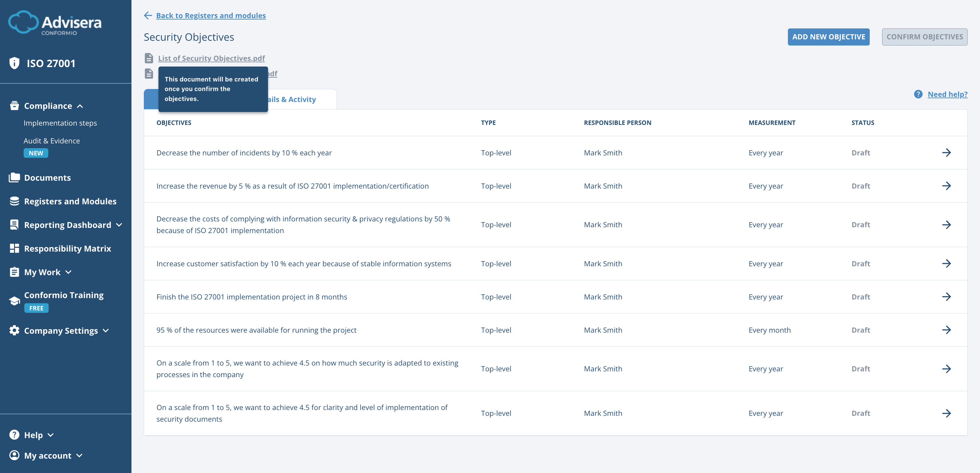Click the Registers and Modules stack icon

click(x=14, y=201)
